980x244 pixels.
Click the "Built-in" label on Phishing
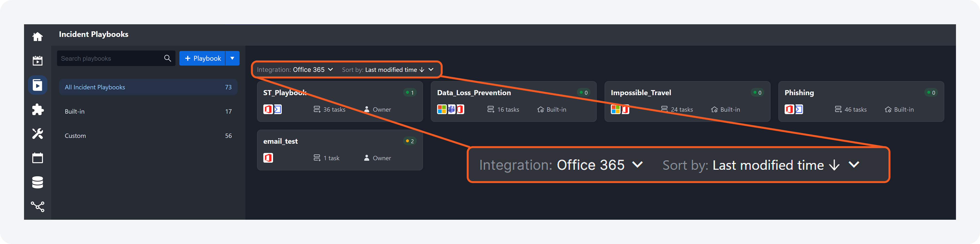[x=904, y=110]
